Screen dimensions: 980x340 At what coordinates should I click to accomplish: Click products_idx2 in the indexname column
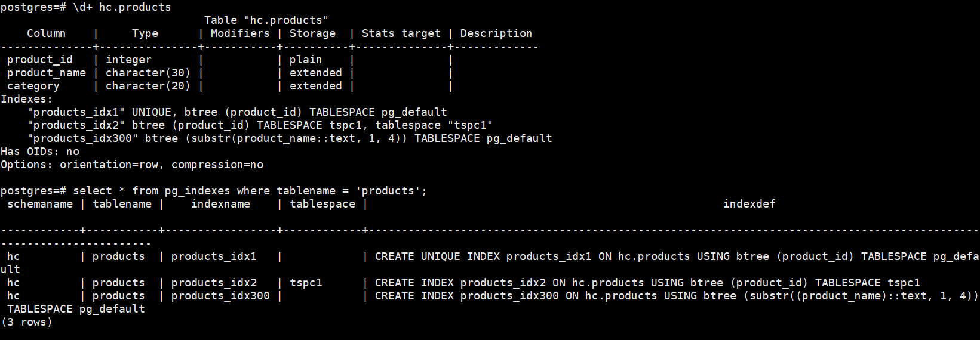214,283
